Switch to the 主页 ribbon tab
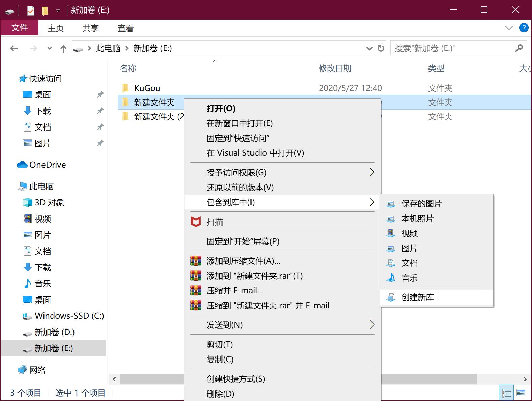The height and width of the screenshot is (401, 532). (x=56, y=28)
